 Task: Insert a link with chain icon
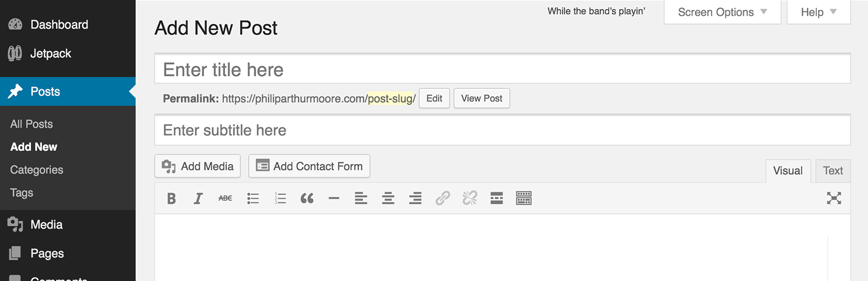(442, 198)
